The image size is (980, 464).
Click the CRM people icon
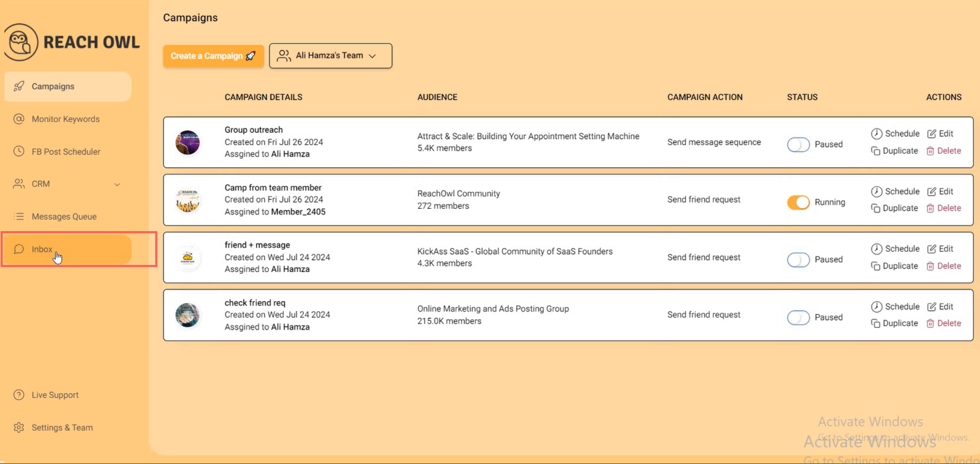coord(18,184)
